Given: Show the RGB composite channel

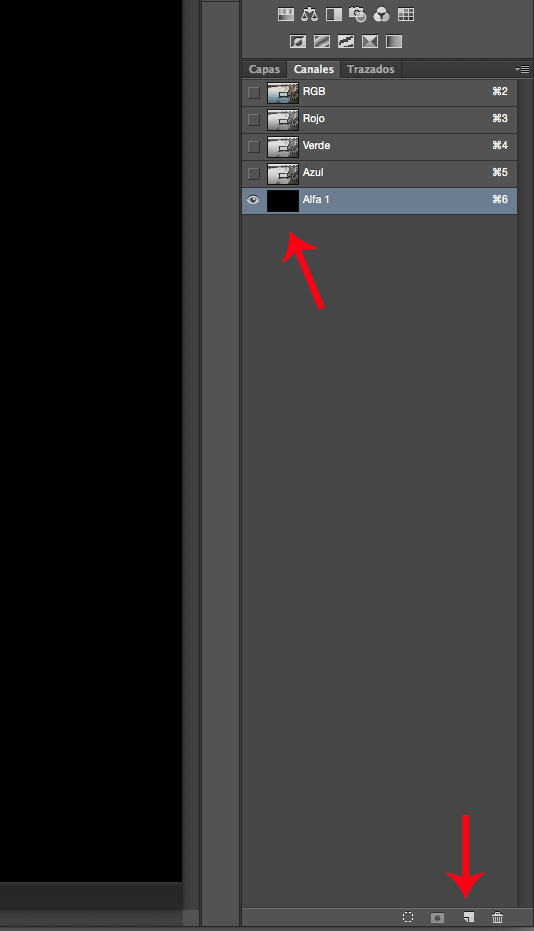Looking at the screenshot, I should coord(254,93).
